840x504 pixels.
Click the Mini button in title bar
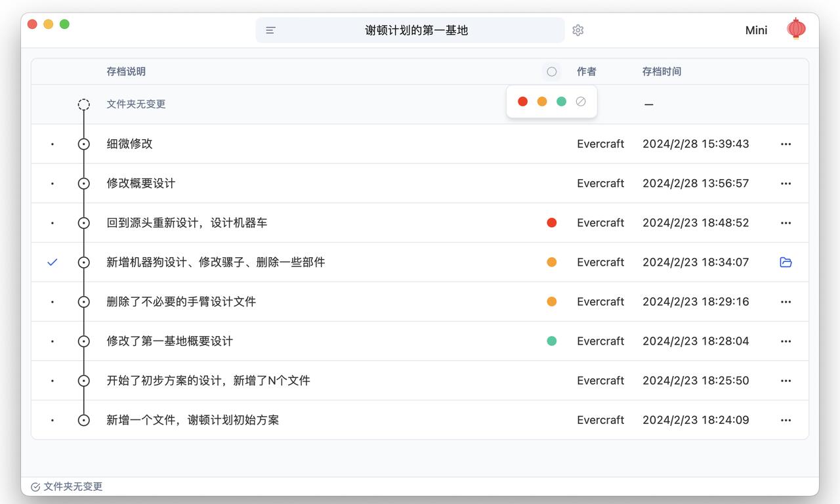(x=756, y=30)
